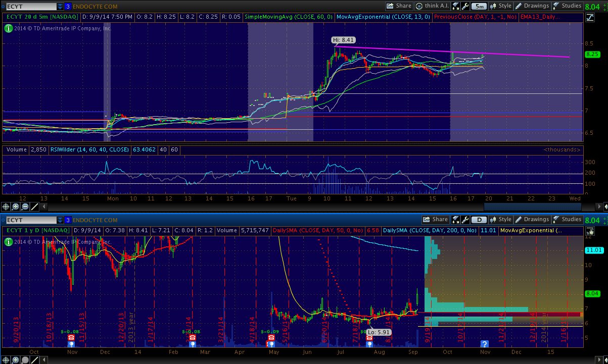Screen dimensions: 608x364
Task: Open think A.I. button
Action: click(433, 6)
